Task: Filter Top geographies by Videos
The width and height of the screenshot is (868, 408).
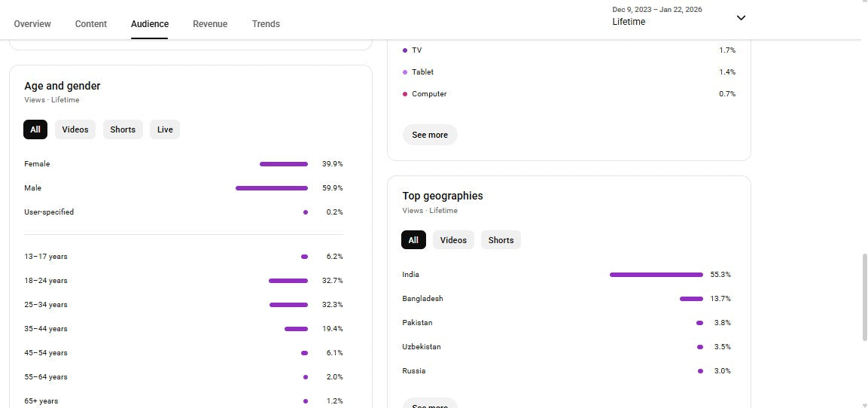Action: [x=453, y=240]
